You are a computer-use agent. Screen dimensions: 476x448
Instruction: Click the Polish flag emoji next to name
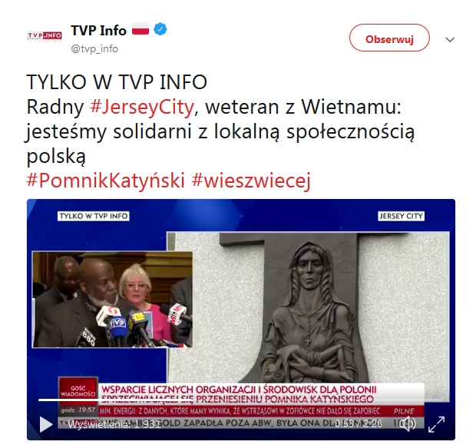140,29
